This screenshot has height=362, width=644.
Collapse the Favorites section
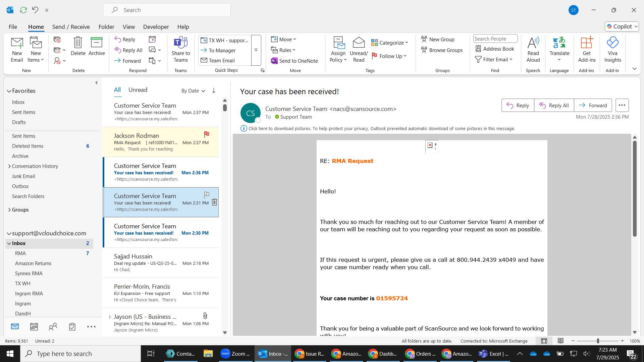(9, 91)
